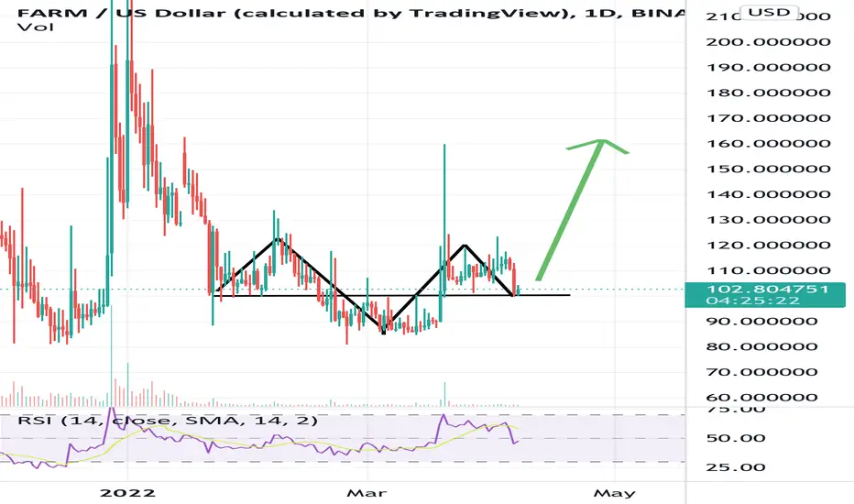854x504 pixels.
Task: Click the 2022 time axis label
Action: (x=127, y=493)
